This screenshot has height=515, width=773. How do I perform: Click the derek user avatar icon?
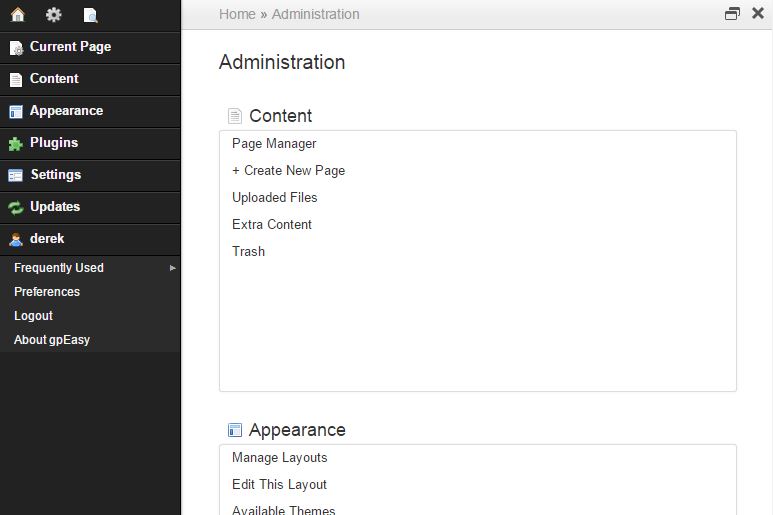click(16, 240)
